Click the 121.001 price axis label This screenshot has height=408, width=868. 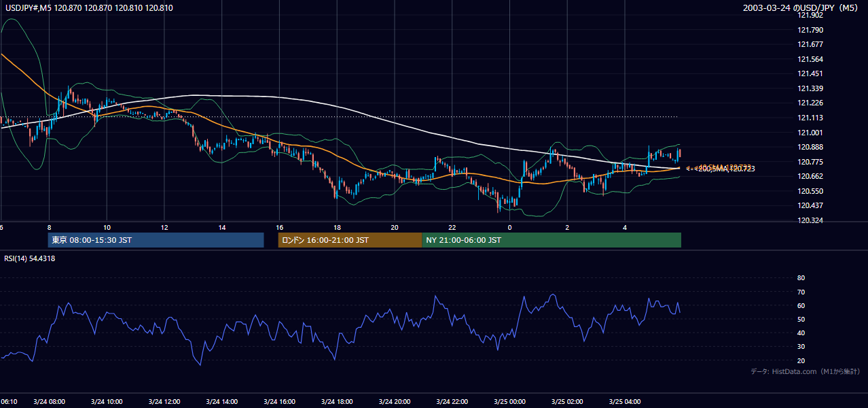coord(810,133)
